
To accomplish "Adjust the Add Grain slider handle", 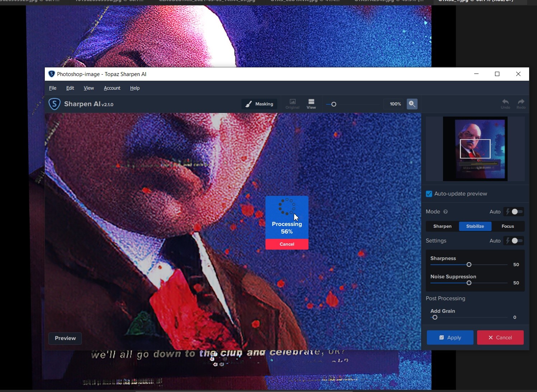I will [435, 317].
